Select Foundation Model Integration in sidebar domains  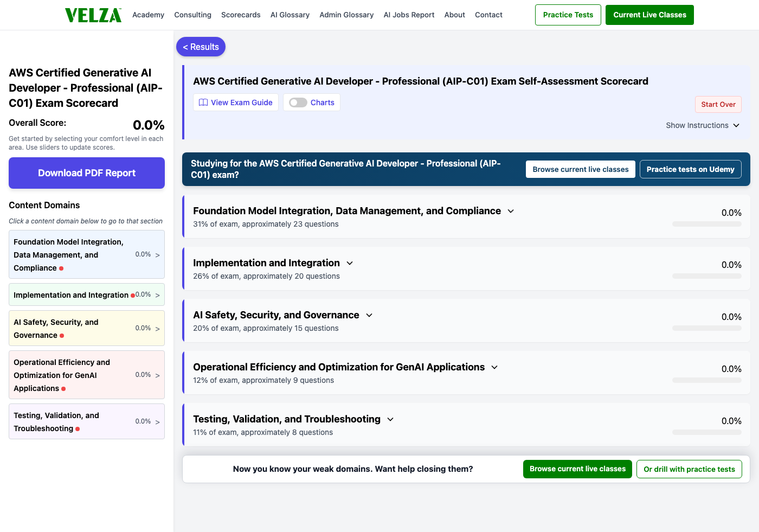[87, 254]
